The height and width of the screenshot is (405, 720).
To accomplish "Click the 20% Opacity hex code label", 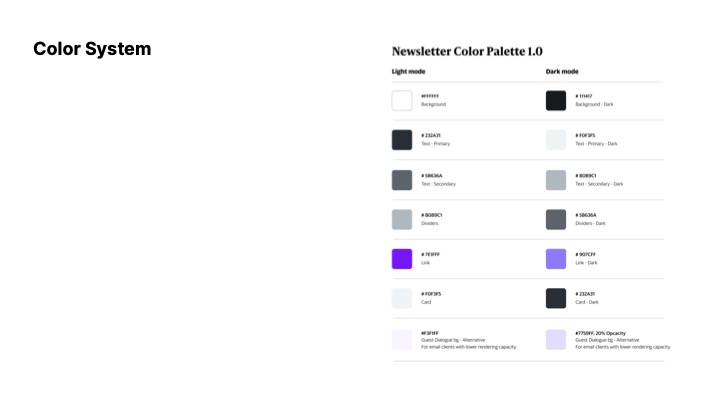I will click(x=601, y=333).
